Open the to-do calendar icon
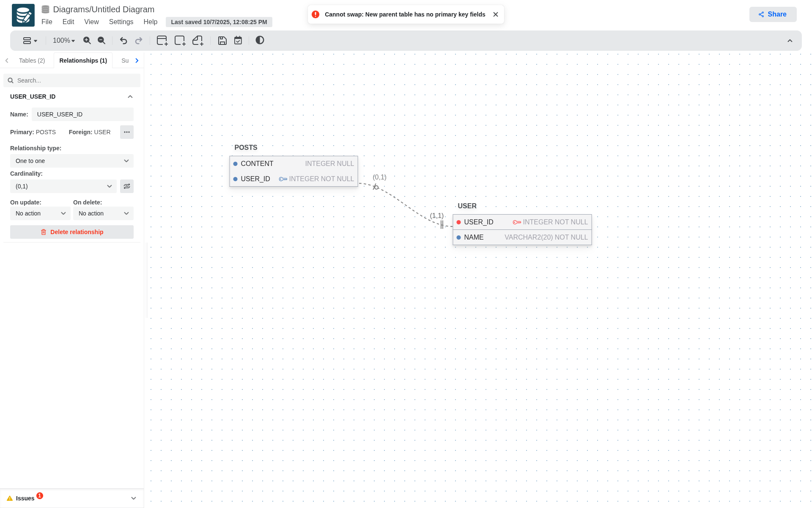Screen dimensions: 812x508 click(x=238, y=41)
